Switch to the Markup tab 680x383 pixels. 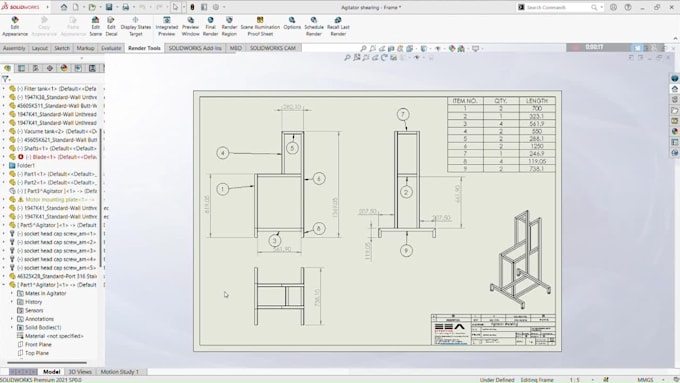tap(85, 48)
